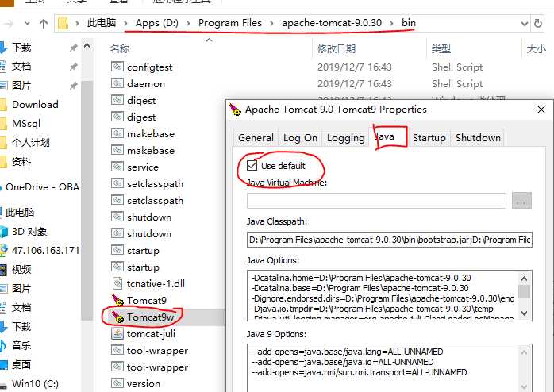Click the configtest script icon
This screenshot has height=392, width=554.
click(x=117, y=67)
